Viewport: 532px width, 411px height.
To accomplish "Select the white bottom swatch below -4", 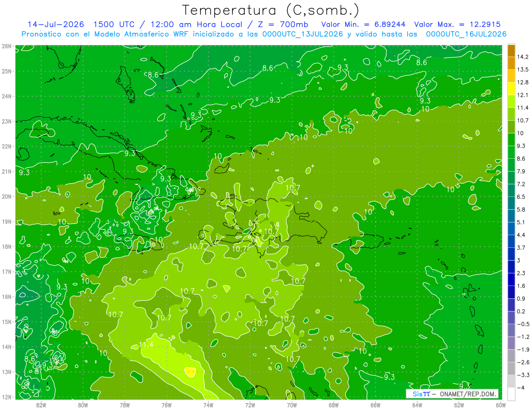I will click(511, 394).
